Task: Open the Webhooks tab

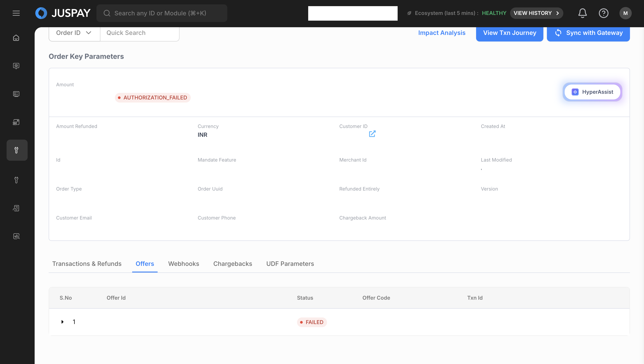Action: tap(183, 264)
